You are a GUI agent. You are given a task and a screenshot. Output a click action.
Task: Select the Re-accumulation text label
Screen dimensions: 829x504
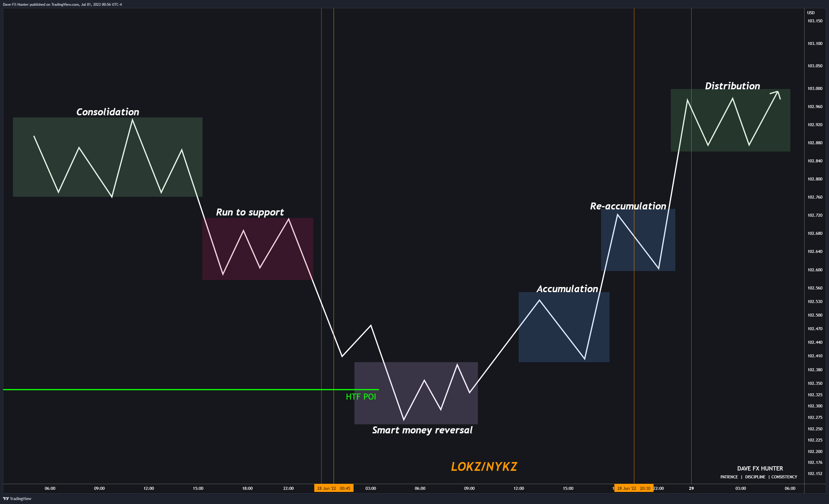(x=628, y=206)
